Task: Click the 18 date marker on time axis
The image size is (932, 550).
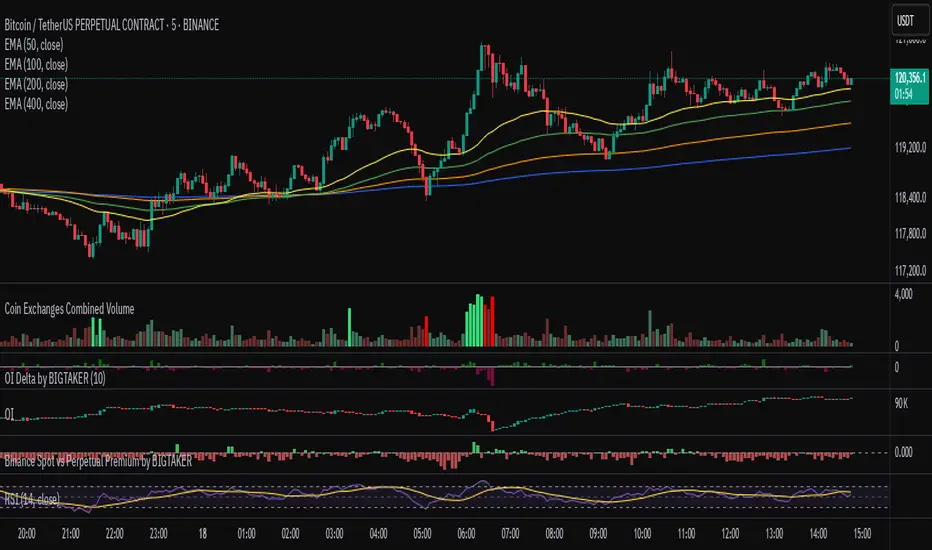Action: (203, 533)
